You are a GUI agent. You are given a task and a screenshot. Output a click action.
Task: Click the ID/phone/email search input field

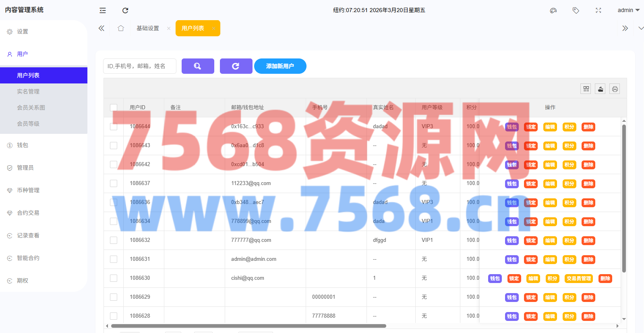click(140, 66)
